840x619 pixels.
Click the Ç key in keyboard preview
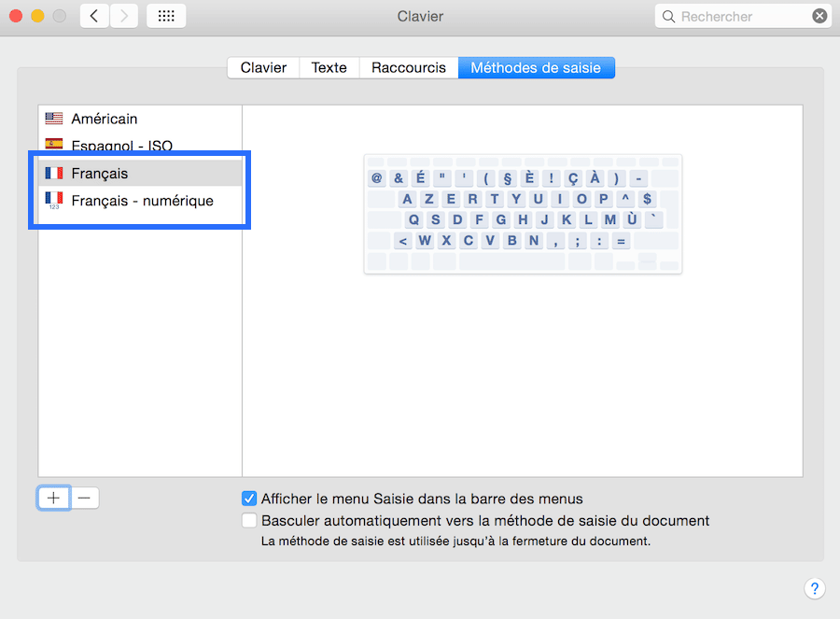(x=573, y=178)
